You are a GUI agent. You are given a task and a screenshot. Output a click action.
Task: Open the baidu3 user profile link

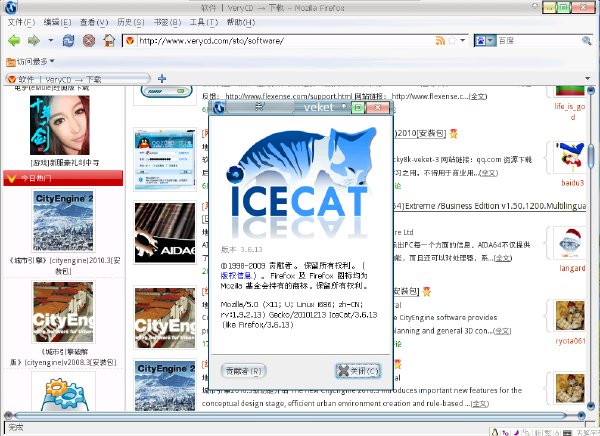click(572, 183)
